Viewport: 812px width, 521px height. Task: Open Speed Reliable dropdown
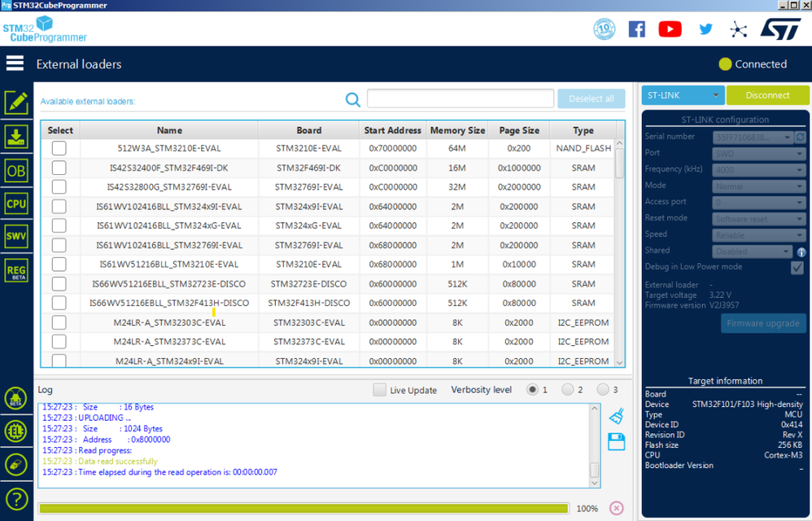tap(758, 235)
